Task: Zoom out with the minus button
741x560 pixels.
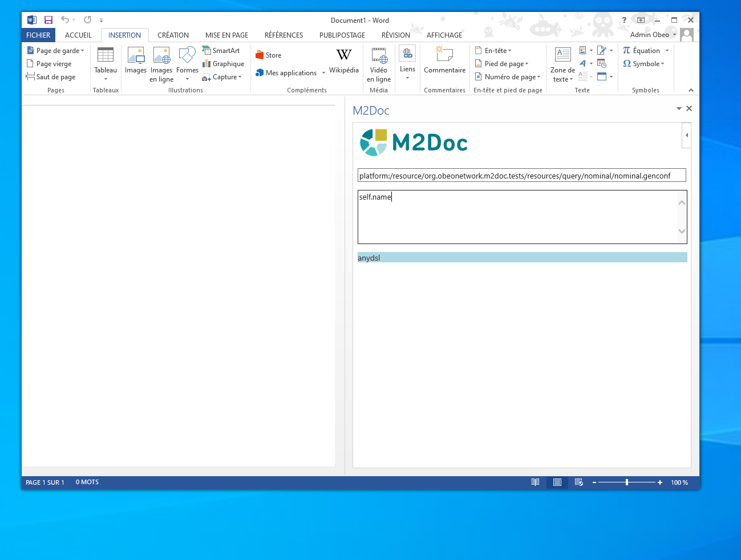Action: (594, 482)
